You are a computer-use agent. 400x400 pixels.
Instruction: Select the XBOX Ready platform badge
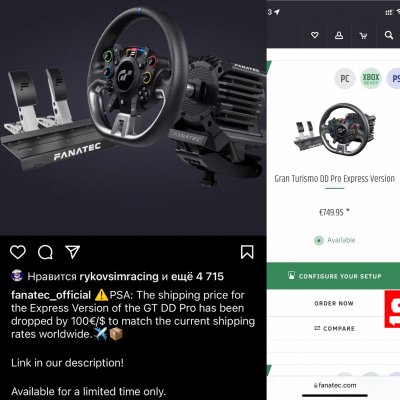click(371, 79)
